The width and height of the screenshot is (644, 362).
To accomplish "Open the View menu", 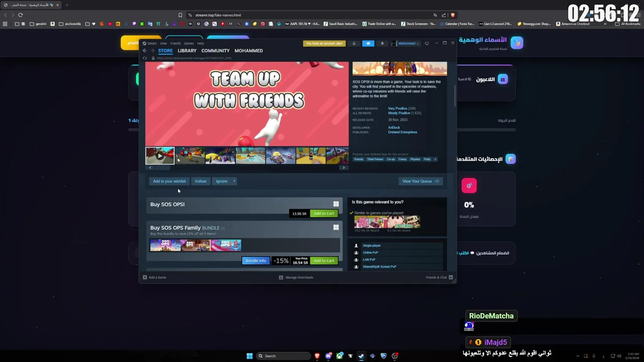I will pos(164,43).
